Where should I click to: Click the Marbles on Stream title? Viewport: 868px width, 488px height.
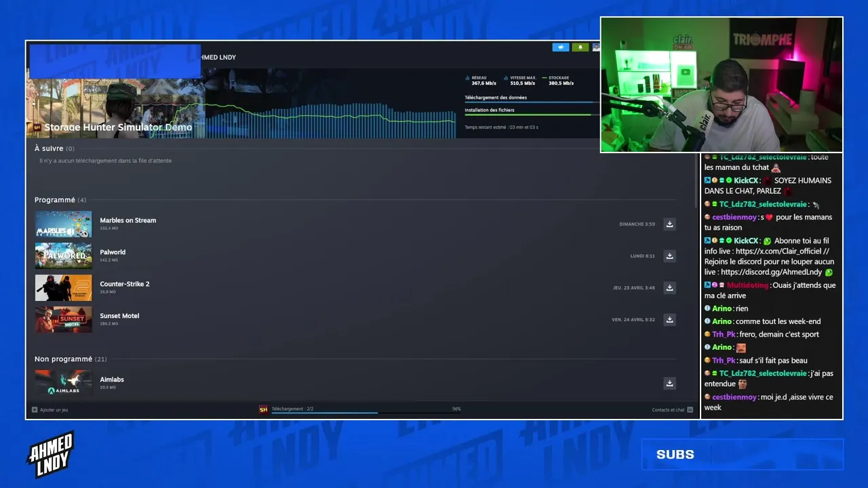(128, 220)
